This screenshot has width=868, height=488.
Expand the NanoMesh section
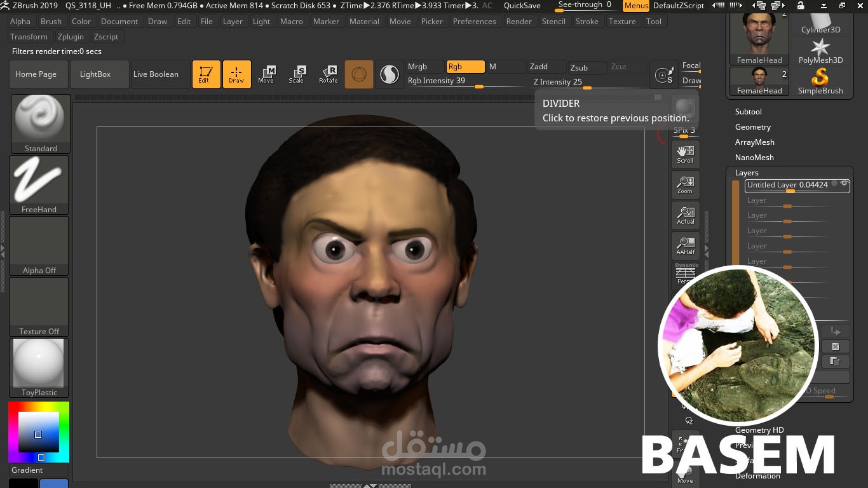pos(754,158)
